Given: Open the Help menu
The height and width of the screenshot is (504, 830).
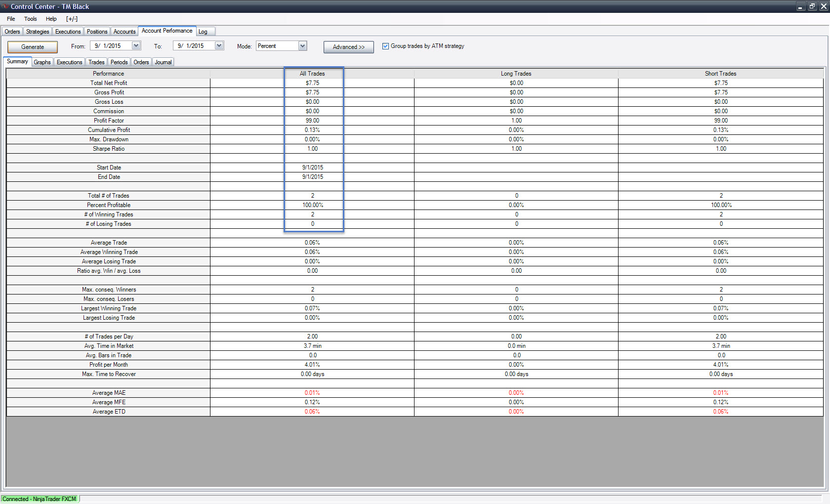Looking at the screenshot, I should [x=51, y=19].
